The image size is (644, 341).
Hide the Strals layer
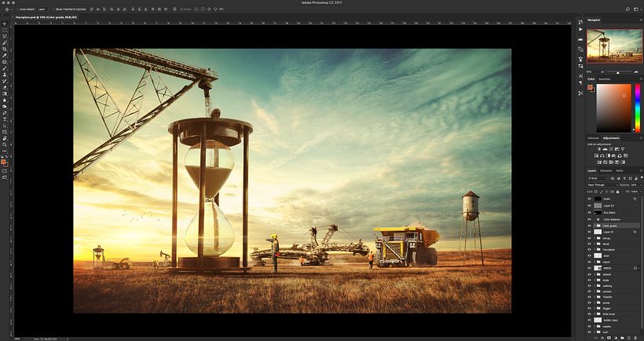click(x=589, y=200)
